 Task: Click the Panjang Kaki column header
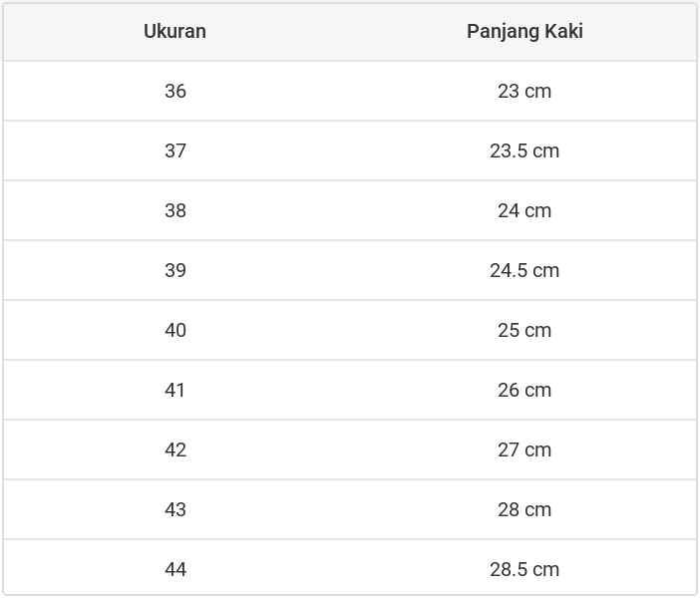525,31
